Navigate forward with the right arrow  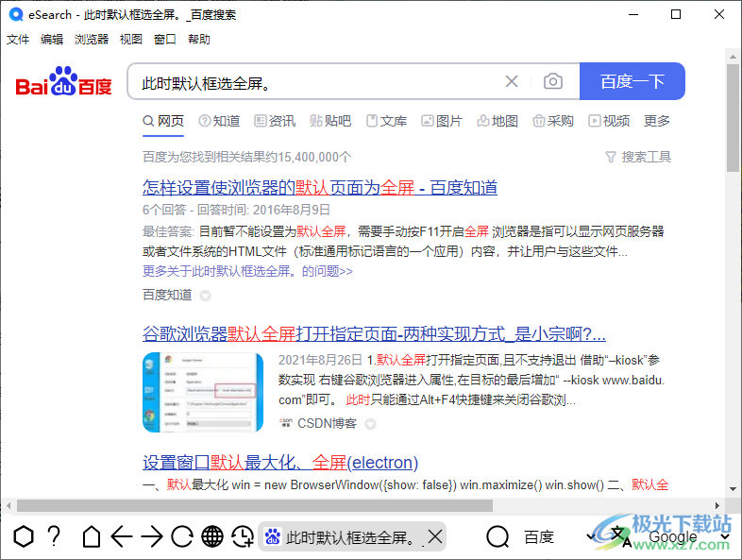pos(152,536)
